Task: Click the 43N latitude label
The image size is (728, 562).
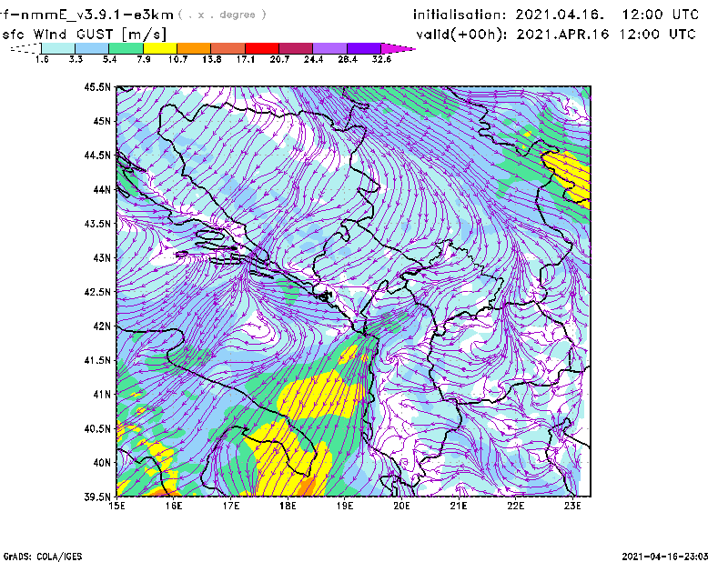Action: point(102,257)
